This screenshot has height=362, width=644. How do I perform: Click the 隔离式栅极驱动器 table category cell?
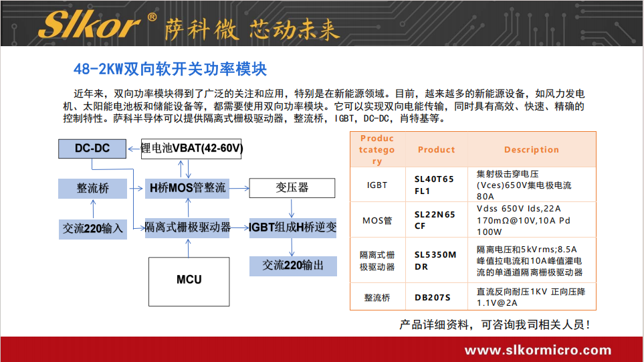coord(377,261)
